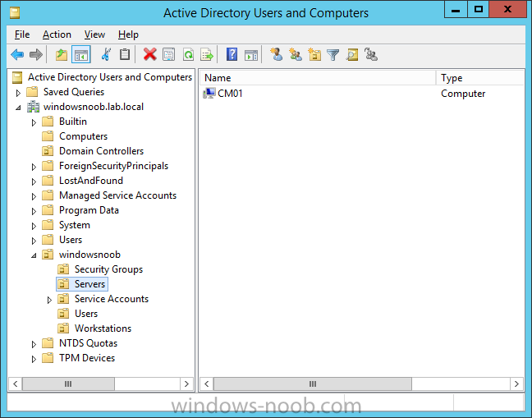Image resolution: width=532 pixels, height=418 pixels.
Task: Click Active Directory Users and Computers root icon
Action: coord(17,77)
